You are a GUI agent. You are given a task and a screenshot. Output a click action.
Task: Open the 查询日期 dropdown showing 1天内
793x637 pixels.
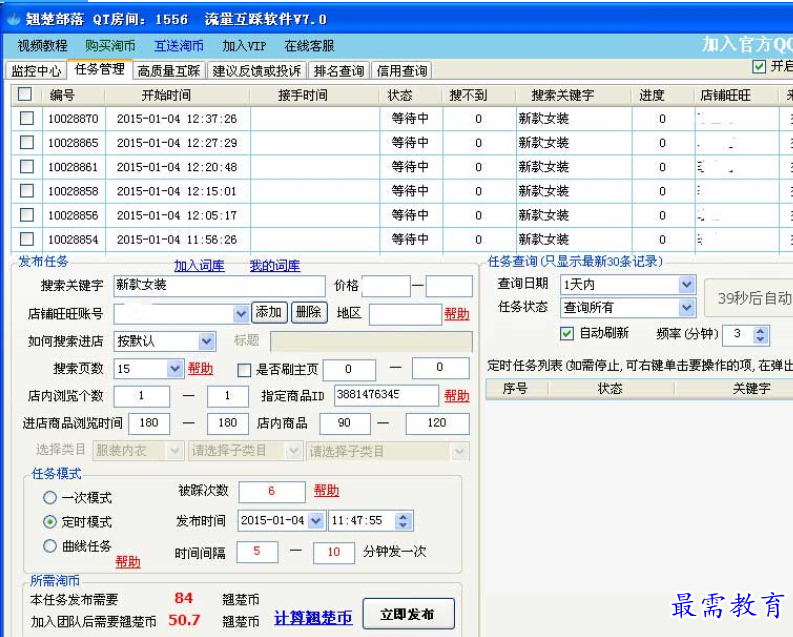point(686,285)
